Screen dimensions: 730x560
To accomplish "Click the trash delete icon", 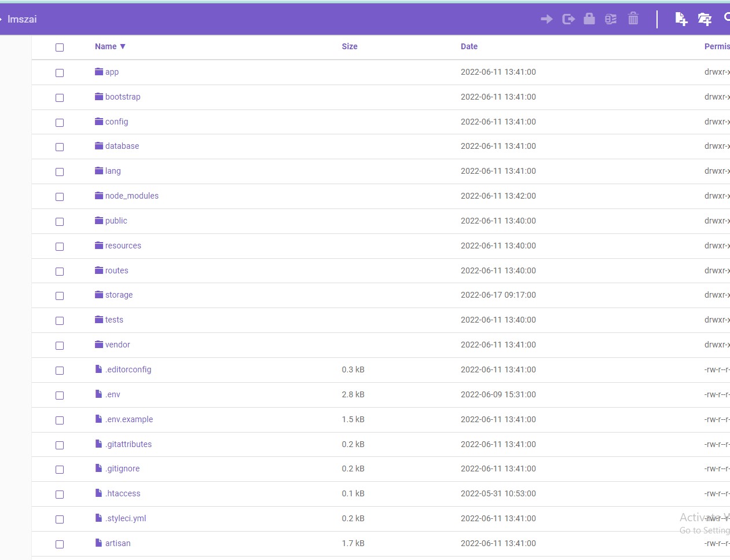I will click(633, 19).
